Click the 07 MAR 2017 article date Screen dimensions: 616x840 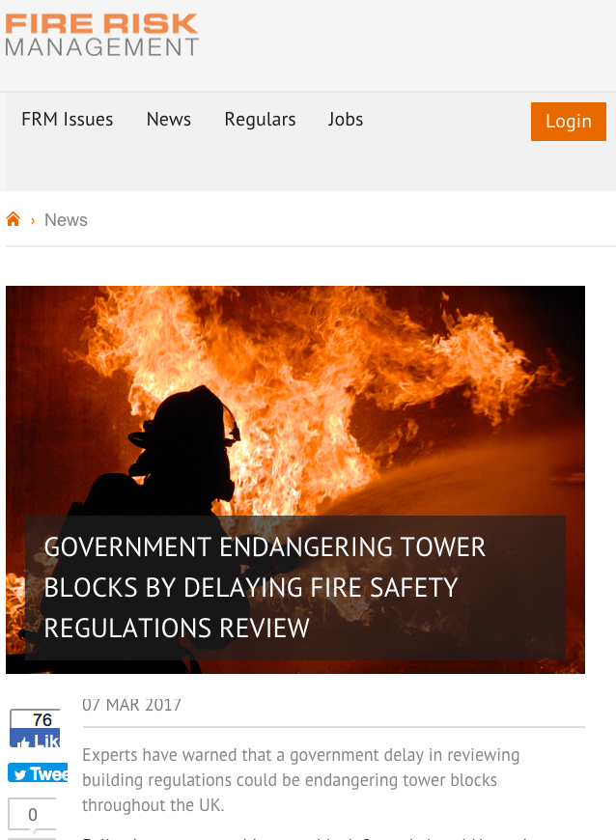pyautogui.click(x=131, y=705)
